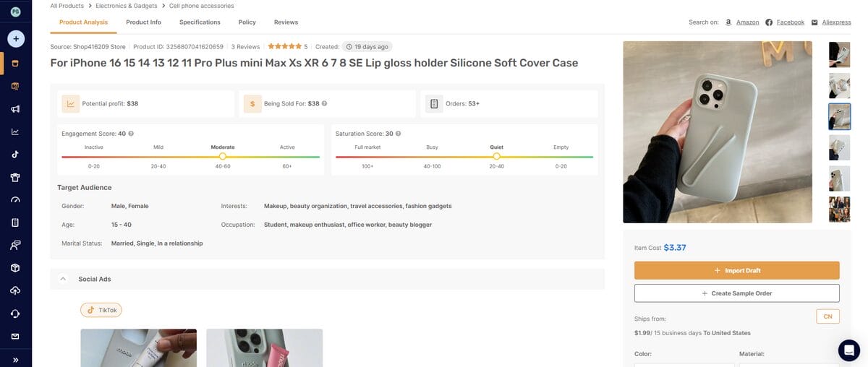Open the line chart analytics sidebar icon
Screen dimensions: 868x367
(15, 131)
